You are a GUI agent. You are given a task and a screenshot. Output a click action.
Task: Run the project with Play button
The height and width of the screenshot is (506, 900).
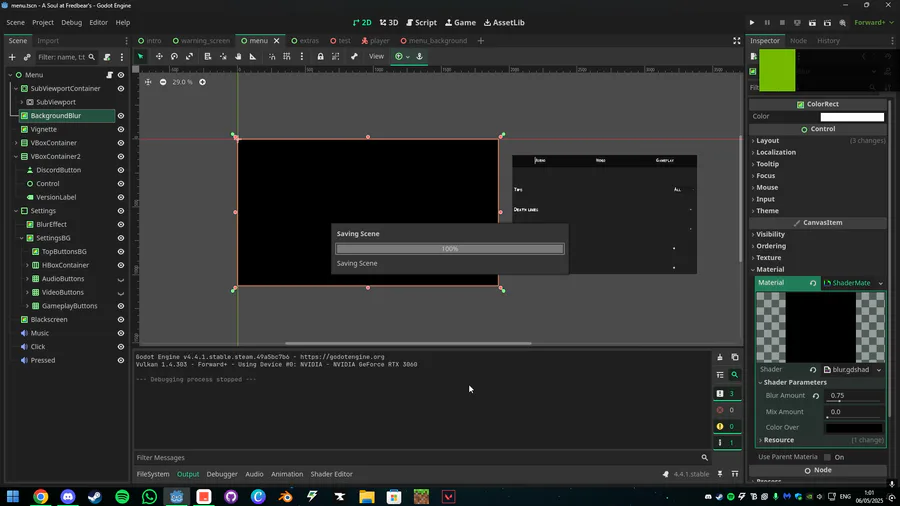752,22
